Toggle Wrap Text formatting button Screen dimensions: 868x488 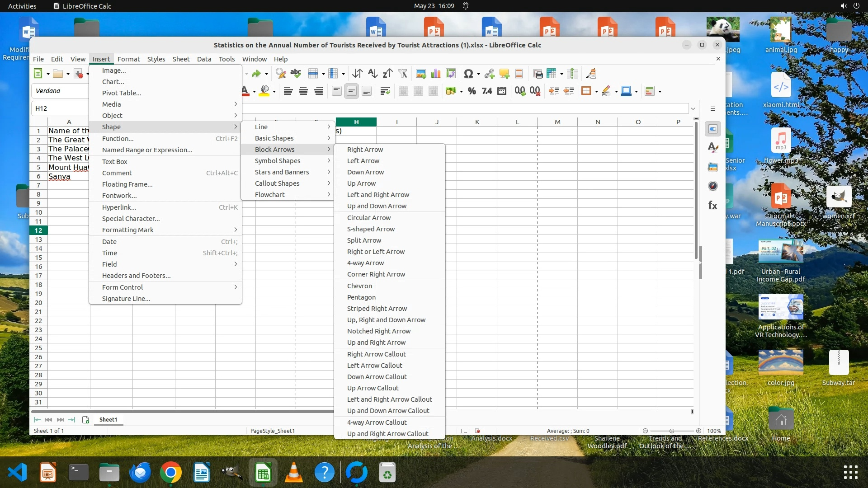pos(385,91)
